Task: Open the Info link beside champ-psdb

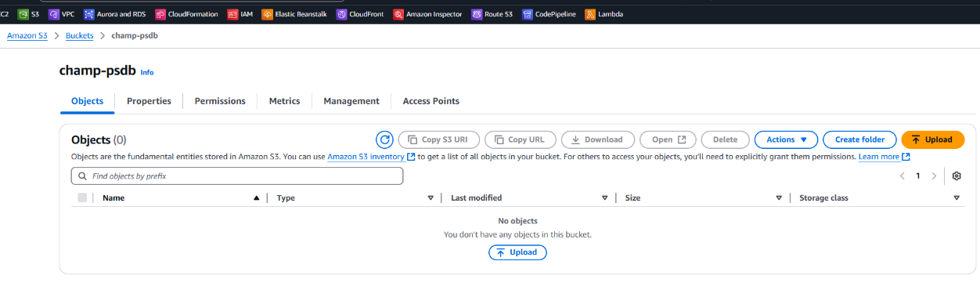Action: pyautogui.click(x=147, y=72)
